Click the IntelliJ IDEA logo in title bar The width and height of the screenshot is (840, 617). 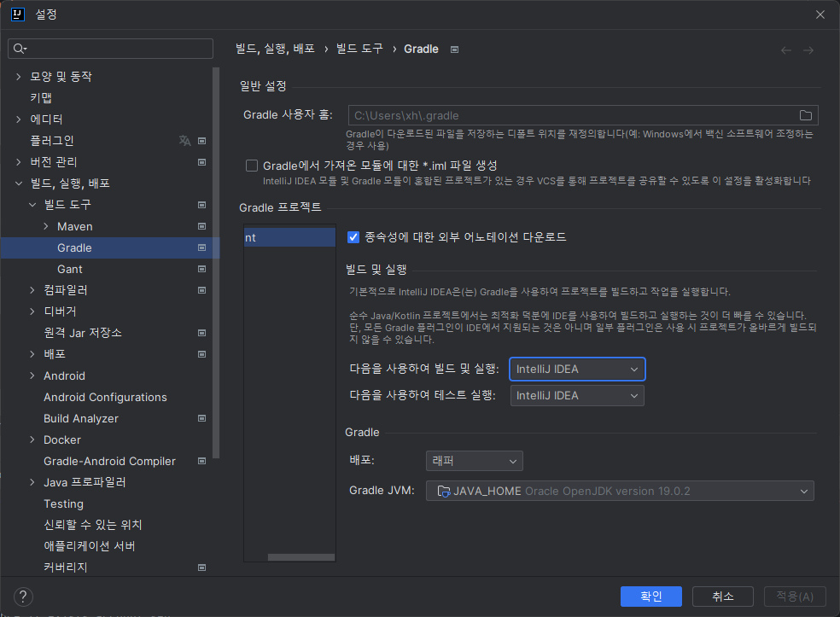tap(18, 14)
